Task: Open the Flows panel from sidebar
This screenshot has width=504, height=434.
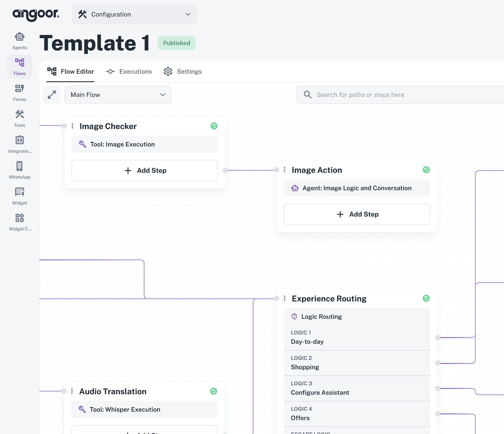Action: [19, 66]
